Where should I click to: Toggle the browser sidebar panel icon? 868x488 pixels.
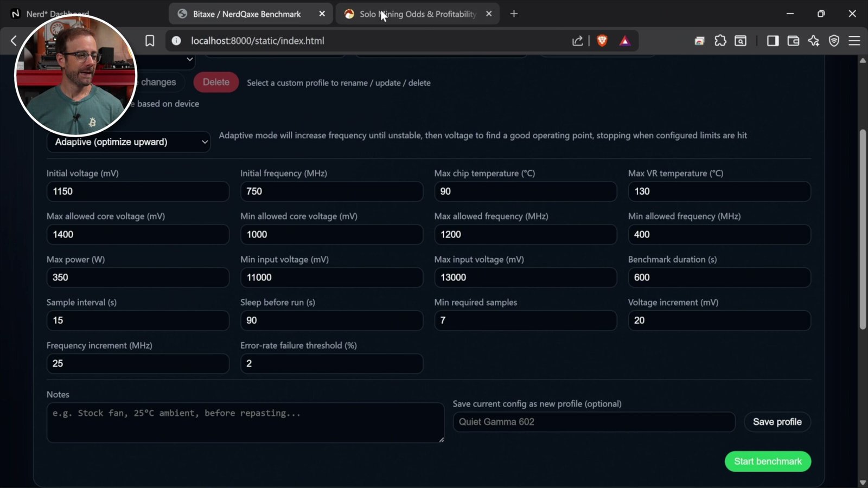pyautogui.click(x=773, y=41)
